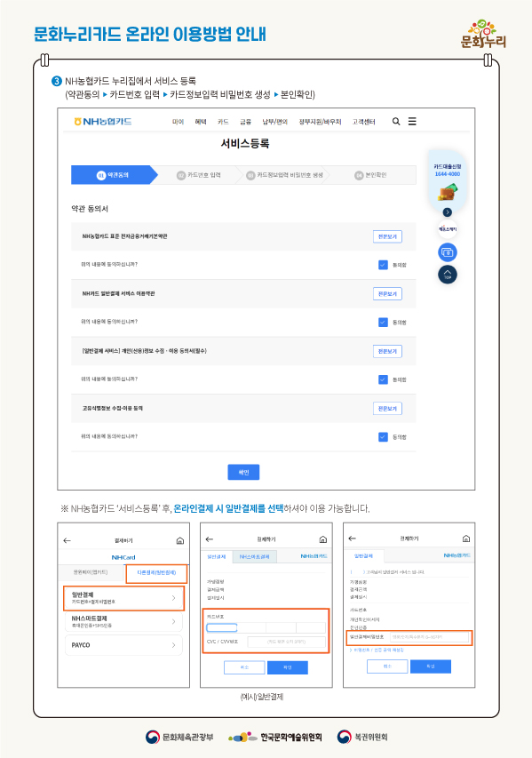
Task: Click the NH농협카드 logo
Action: [102, 122]
